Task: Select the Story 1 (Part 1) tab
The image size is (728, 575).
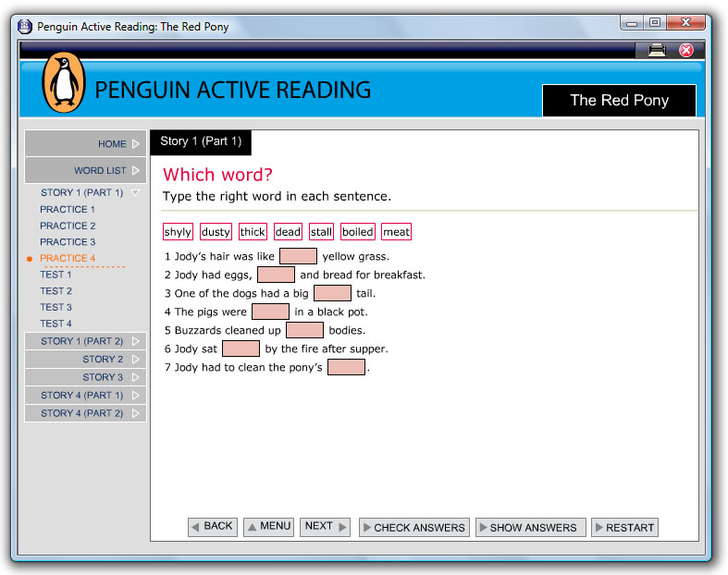Action: coord(201,141)
